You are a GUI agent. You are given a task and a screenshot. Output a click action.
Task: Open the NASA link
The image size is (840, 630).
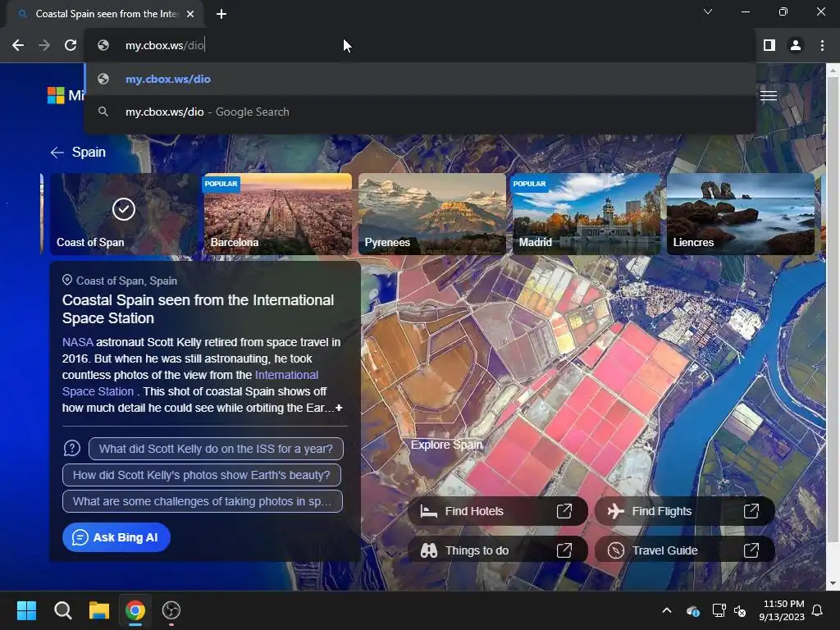[78, 342]
